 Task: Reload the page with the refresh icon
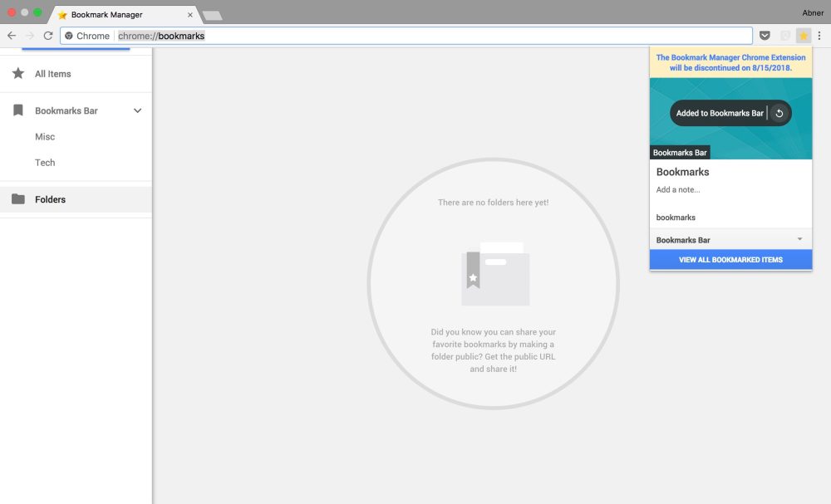(47, 36)
